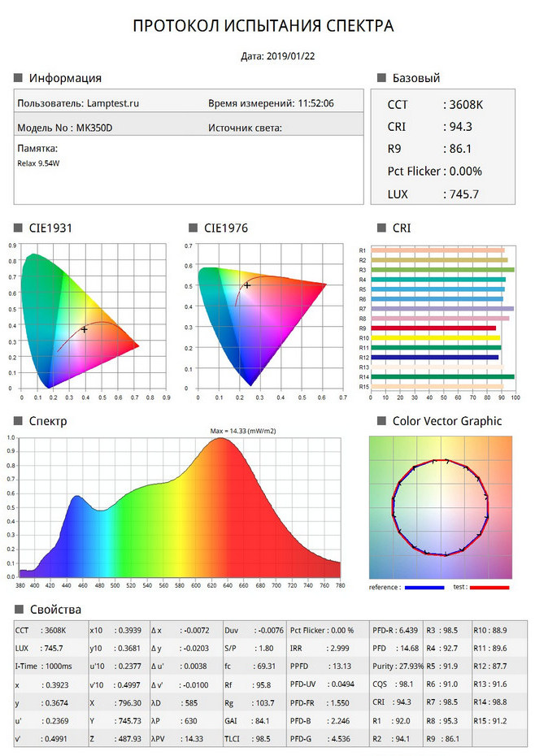
Task: Click the Color Vector Graphic circle plot
Action: click(441, 507)
